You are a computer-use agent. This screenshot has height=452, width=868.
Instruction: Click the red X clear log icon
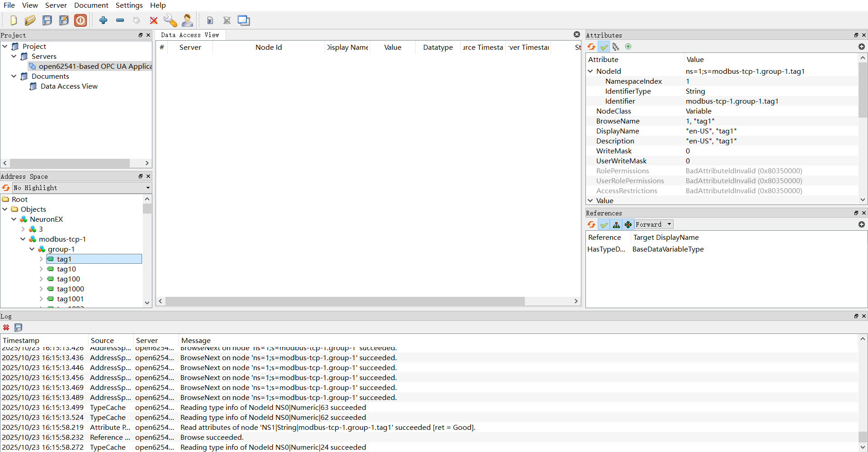tap(6, 328)
